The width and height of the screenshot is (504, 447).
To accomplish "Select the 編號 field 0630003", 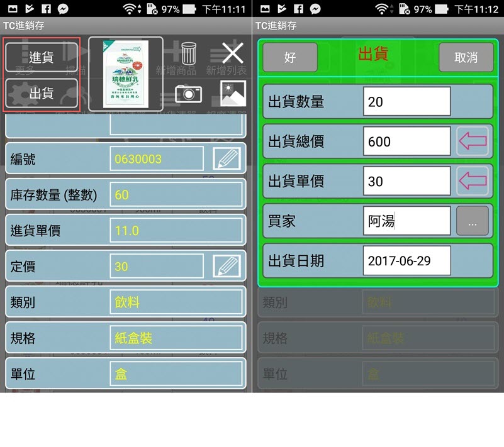I will [157, 158].
